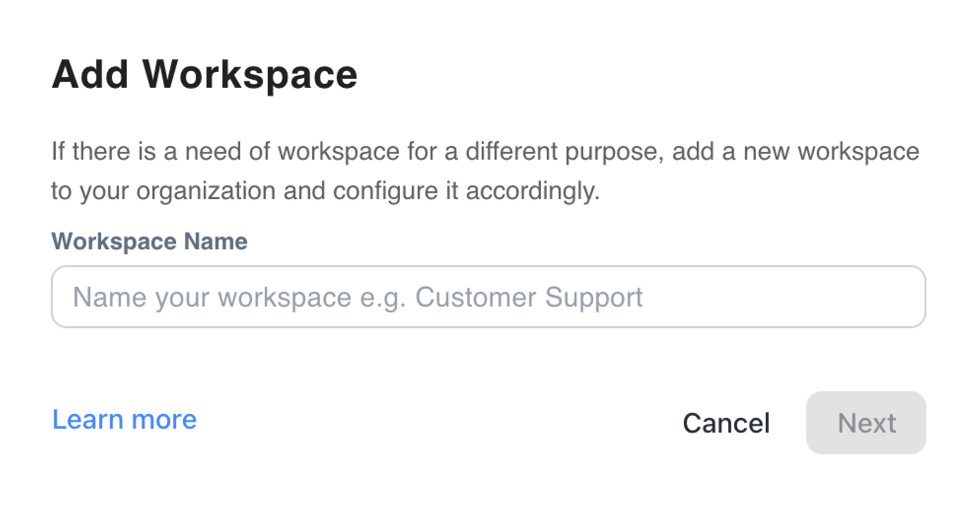Click Learn more about workspaces
The height and width of the screenshot is (505, 980).
tap(124, 420)
